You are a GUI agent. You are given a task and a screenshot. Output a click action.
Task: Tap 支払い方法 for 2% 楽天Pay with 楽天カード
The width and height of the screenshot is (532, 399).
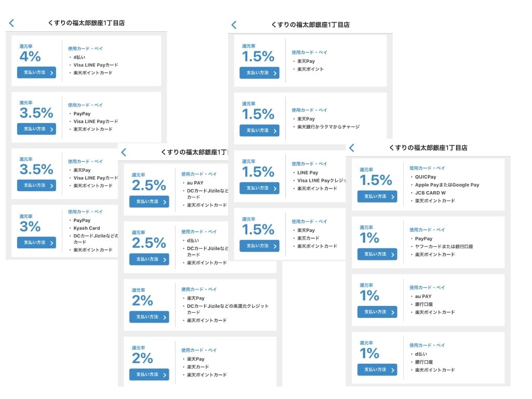coord(149,374)
